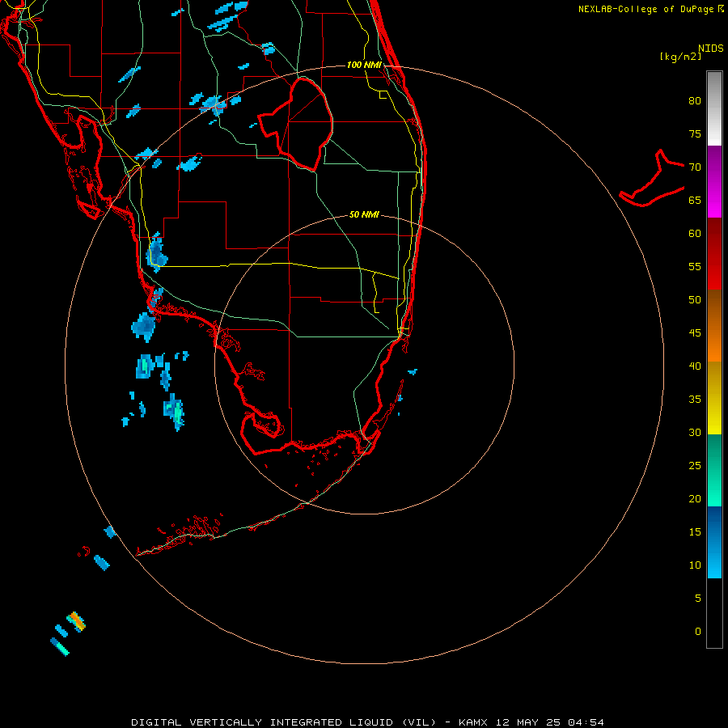Click the legend value 65

tap(695, 201)
